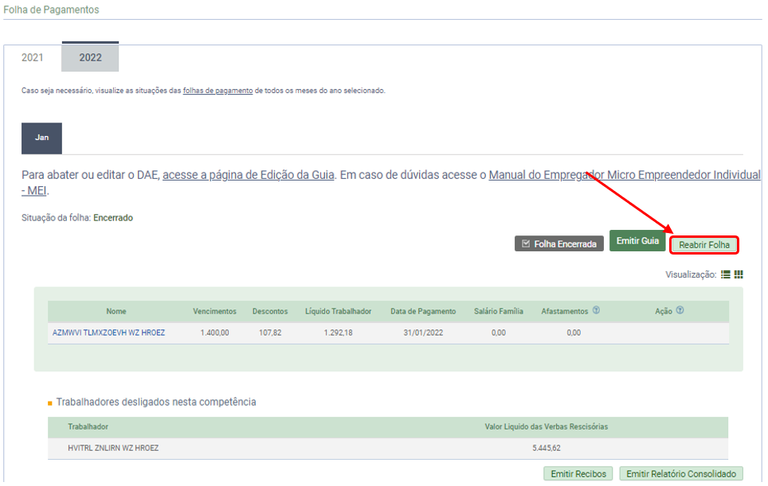
Task: Switch to list view visualization icon
Action: (726, 274)
